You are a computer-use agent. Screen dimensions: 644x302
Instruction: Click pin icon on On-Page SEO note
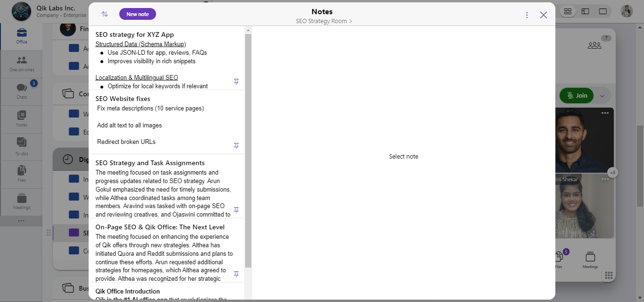click(237, 274)
